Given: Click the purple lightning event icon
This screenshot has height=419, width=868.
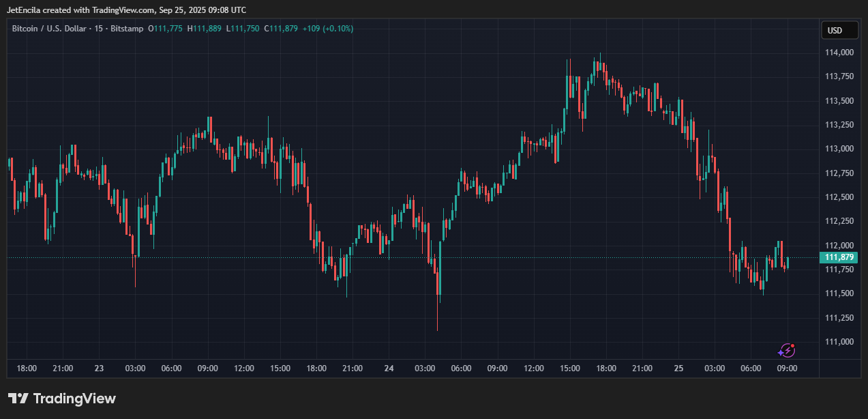Looking at the screenshot, I should click(x=786, y=350).
